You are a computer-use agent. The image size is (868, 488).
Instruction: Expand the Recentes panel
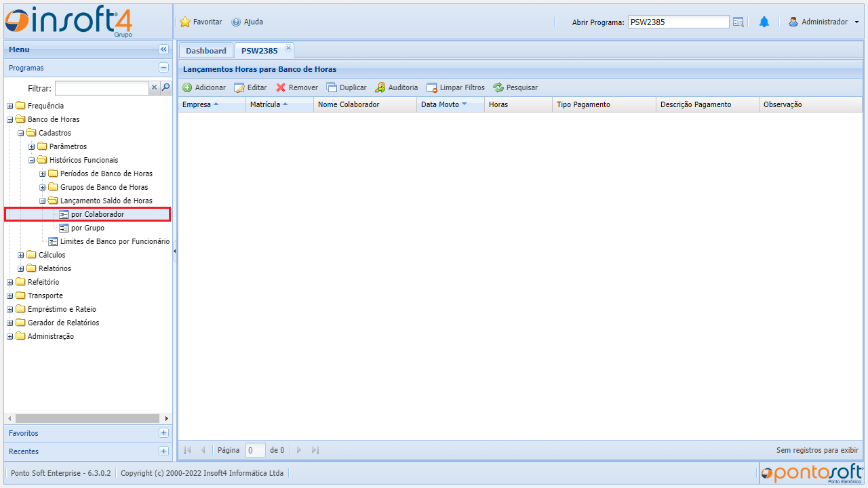point(163,451)
